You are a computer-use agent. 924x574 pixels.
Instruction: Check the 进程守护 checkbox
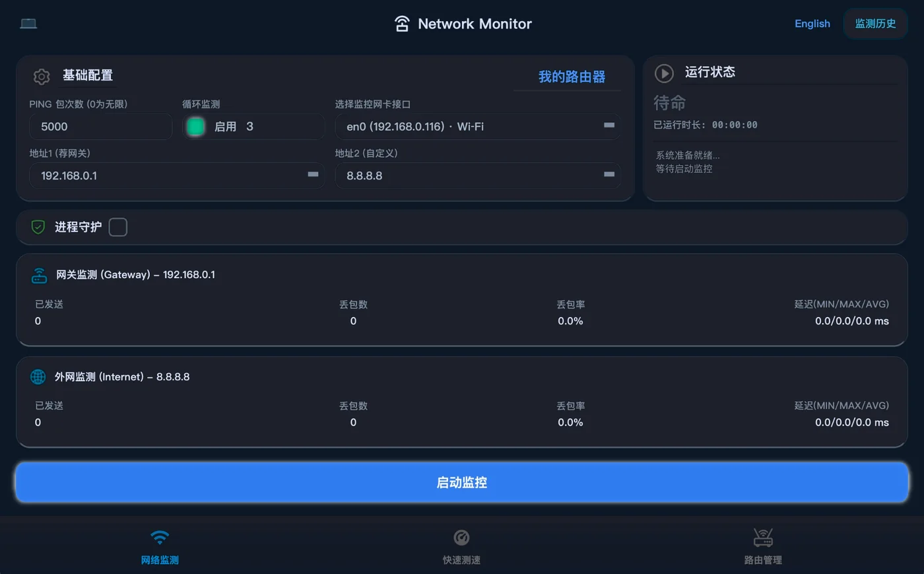coord(118,227)
